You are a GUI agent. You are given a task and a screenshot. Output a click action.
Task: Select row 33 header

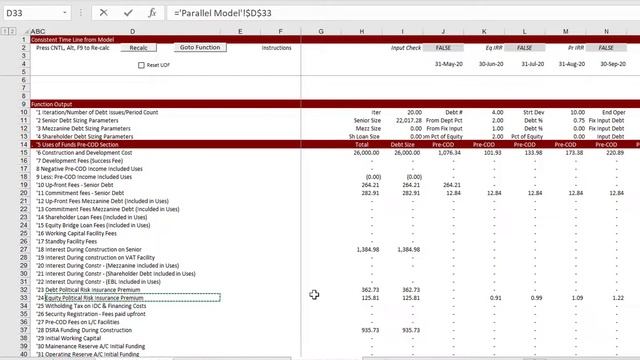[x=24, y=298]
